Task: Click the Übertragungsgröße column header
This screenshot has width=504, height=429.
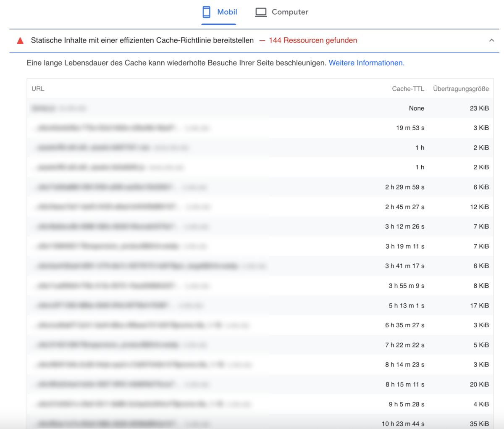Action: click(x=461, y=89)
